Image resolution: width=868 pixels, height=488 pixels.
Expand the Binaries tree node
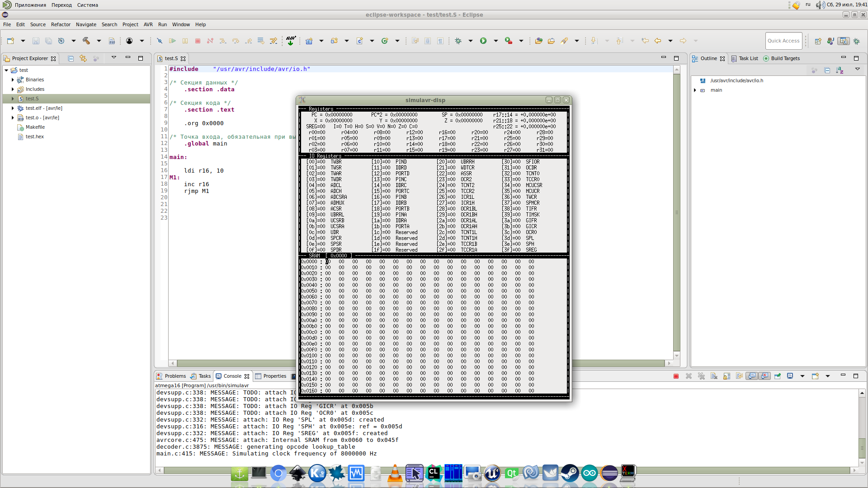pyautogui.click(x=13, y=80)
